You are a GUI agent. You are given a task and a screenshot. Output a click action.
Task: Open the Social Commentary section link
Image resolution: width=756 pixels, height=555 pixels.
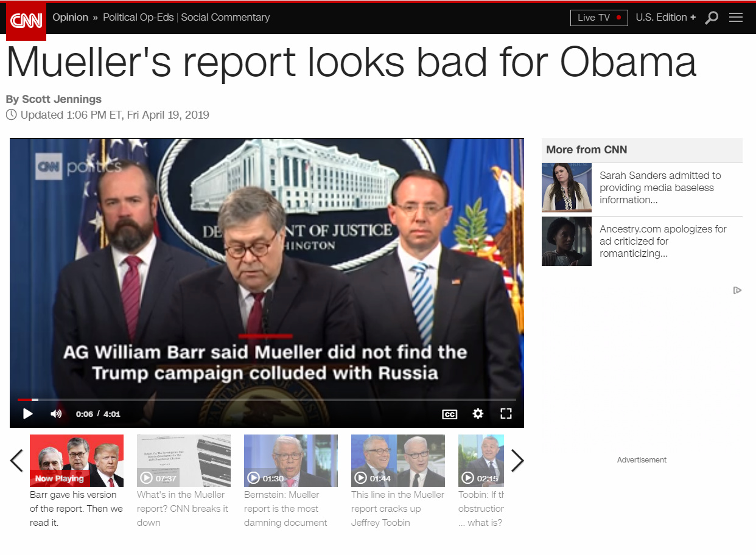(225, 18)
